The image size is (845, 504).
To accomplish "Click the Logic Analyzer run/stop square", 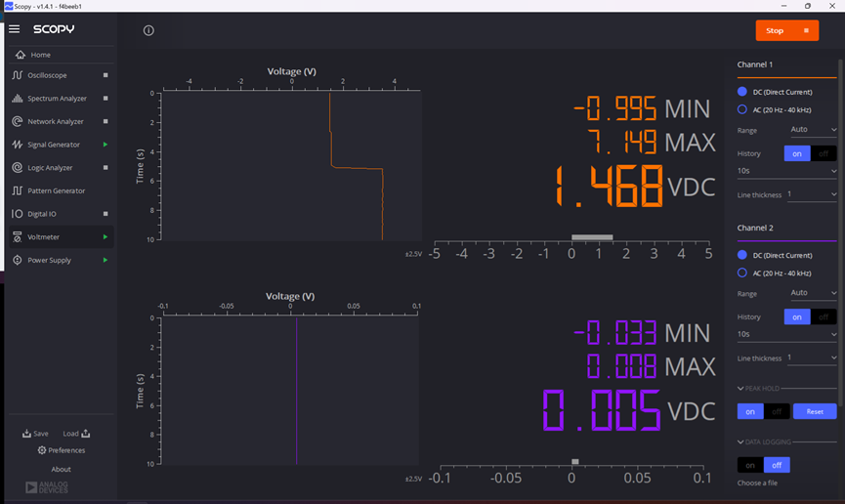I will click(x=106, y=168).
